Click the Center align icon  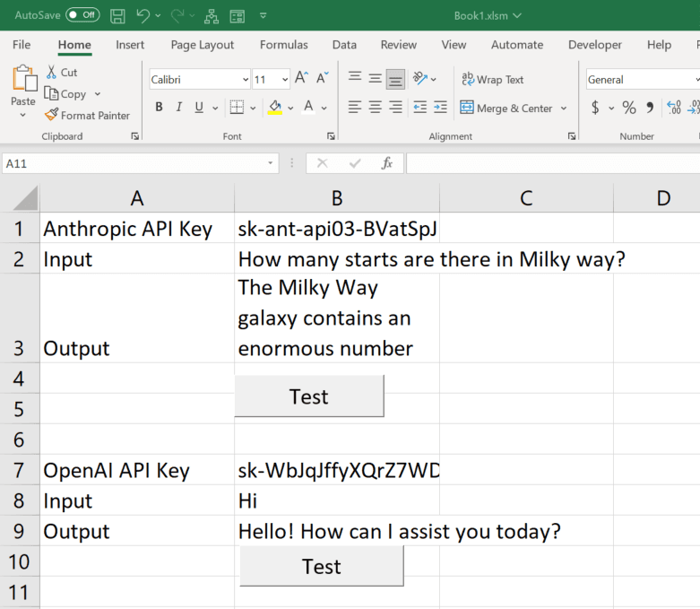click(x=375, y=108)
